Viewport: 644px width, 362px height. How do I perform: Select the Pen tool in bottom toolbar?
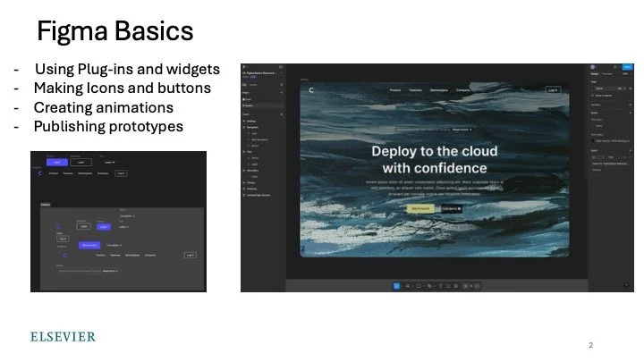[x=429, y=286]
